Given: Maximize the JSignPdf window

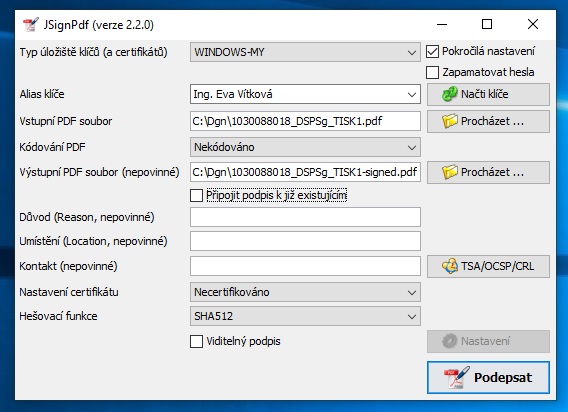Looking at the screenshot, I should click(x=487, y=24).
